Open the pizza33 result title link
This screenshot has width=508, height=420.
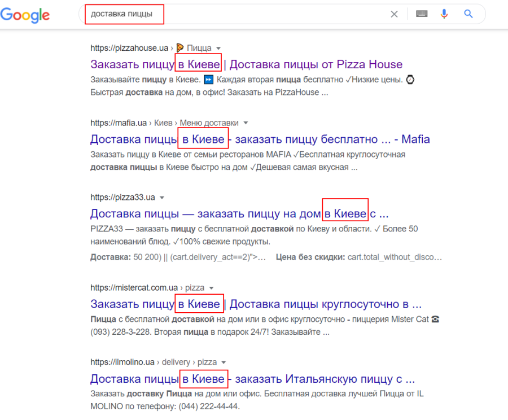pyautogui.click(x=239, y=213)
